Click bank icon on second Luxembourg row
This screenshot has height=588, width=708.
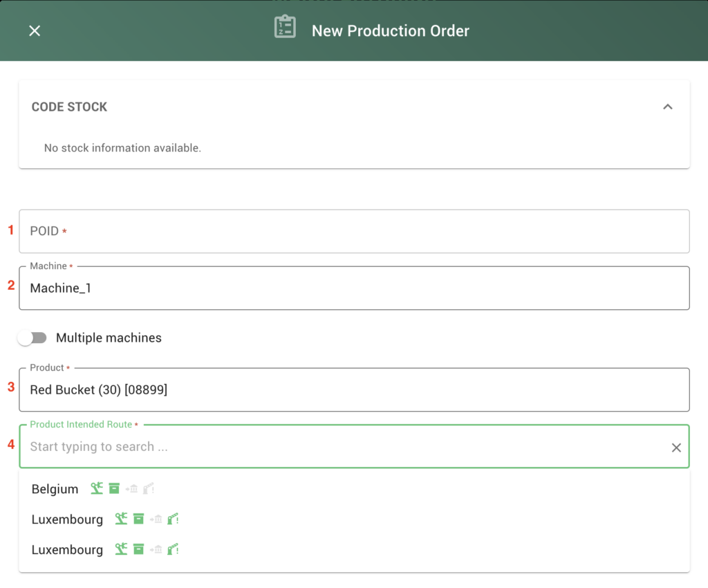(x=156, y=550)
